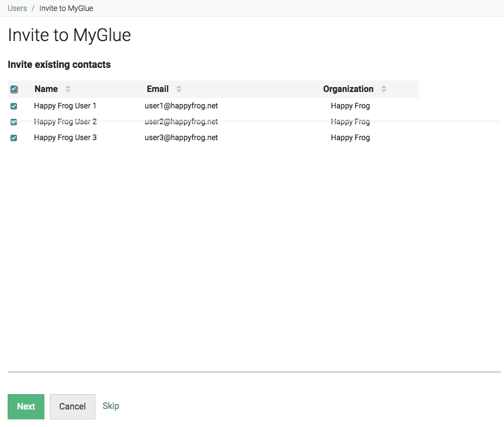
Task: Select the name Happy Frog User 3
Action: (x=65, y=137)
